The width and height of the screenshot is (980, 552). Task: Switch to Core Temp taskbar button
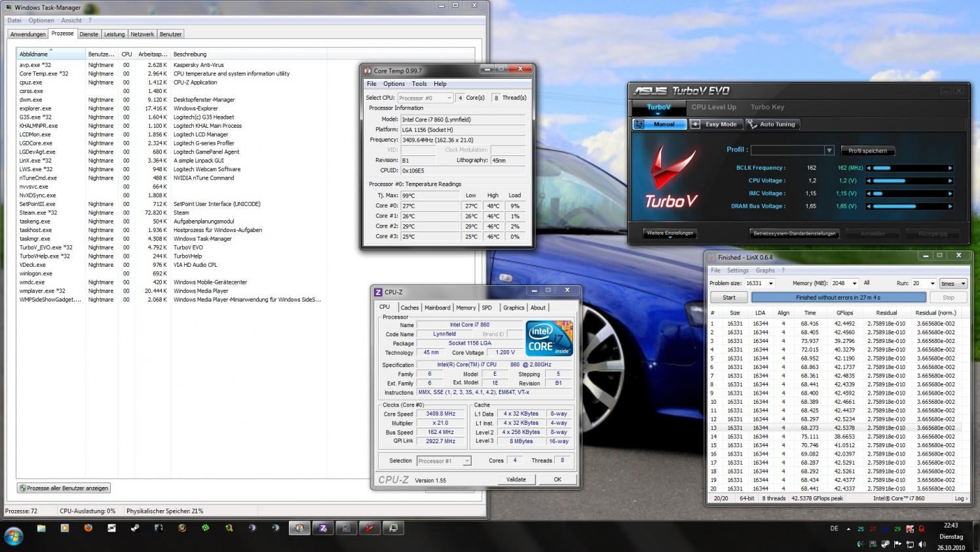point(299,528)
